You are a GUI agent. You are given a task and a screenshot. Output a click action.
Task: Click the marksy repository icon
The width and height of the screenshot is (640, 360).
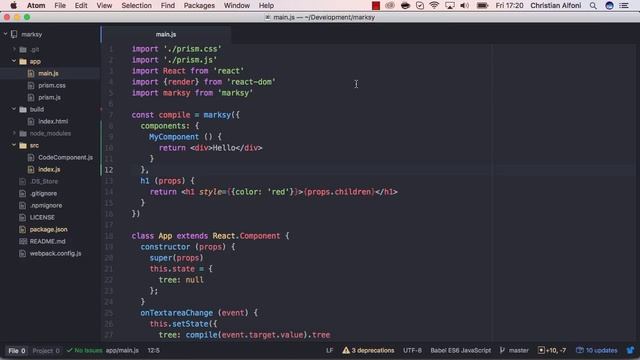click(x=14, y=34)
